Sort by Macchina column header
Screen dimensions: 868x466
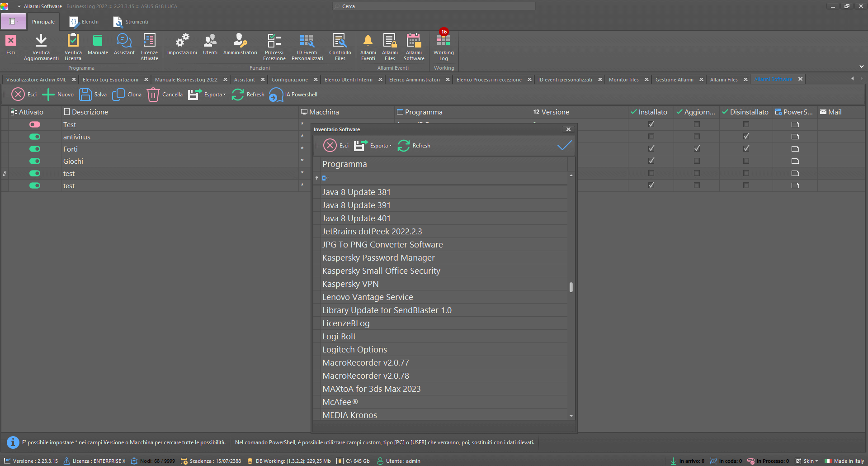coord(347,112)
